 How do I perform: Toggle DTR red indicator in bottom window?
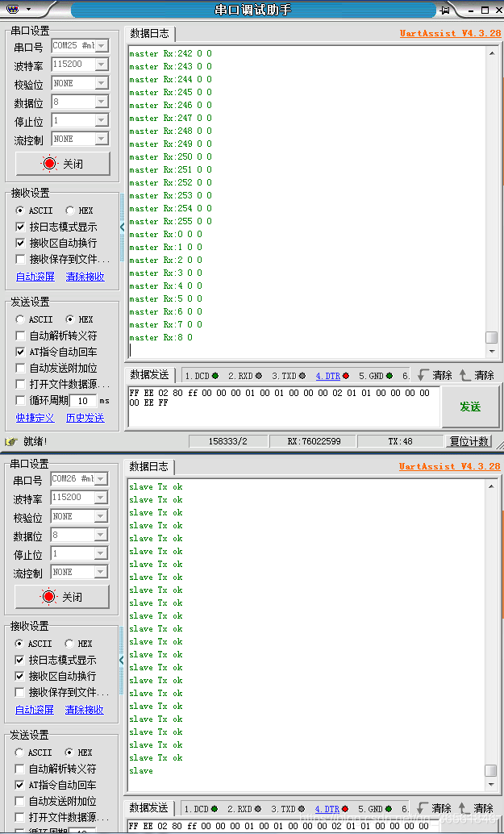click(x=345, y=808)
